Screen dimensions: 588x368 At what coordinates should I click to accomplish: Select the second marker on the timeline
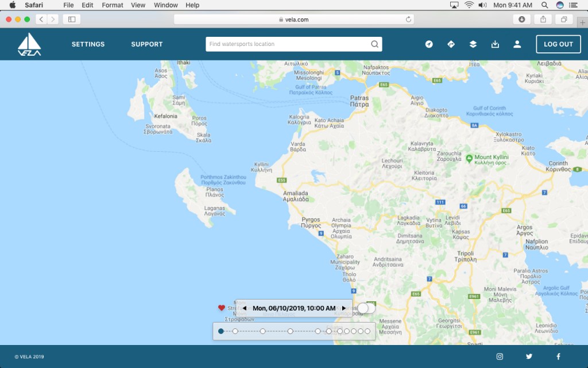click(x=235, y=331)
